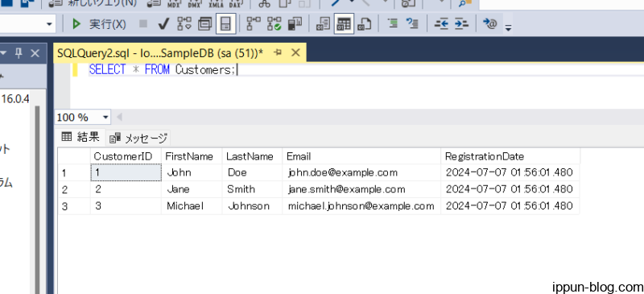Image resolution: width=644 pixels, height=294 pixels.
Task: Select the jane.smith@example.com cell
Action: [x=361, y=189]
